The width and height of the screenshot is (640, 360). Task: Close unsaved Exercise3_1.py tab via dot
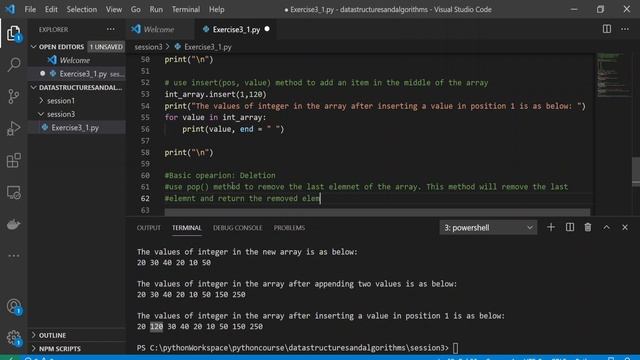coord(267,29)
